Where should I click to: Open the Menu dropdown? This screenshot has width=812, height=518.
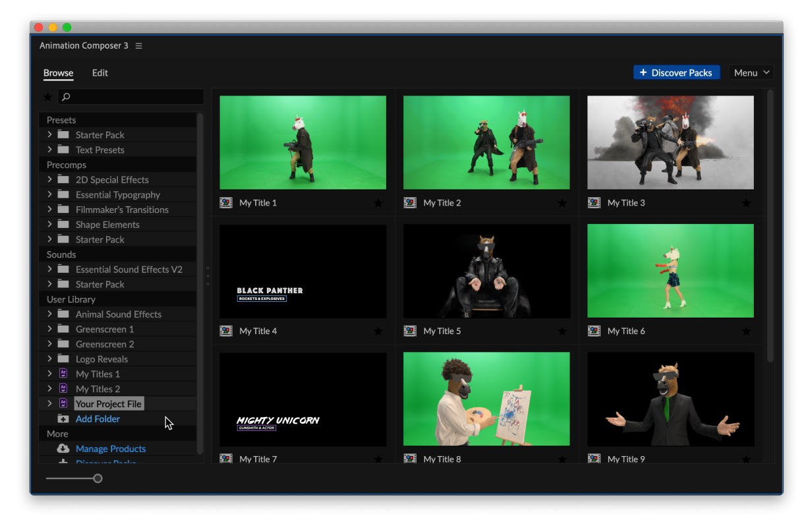(x=752, y=72)
